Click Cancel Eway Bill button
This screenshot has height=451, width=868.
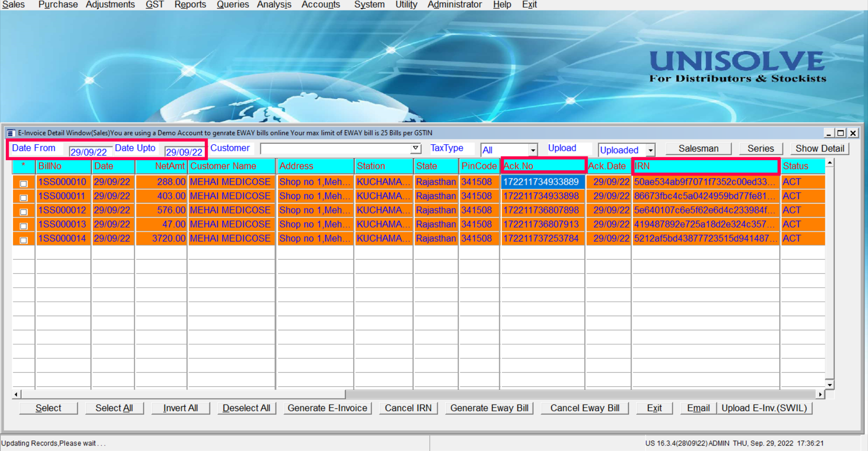click(585, 408)
